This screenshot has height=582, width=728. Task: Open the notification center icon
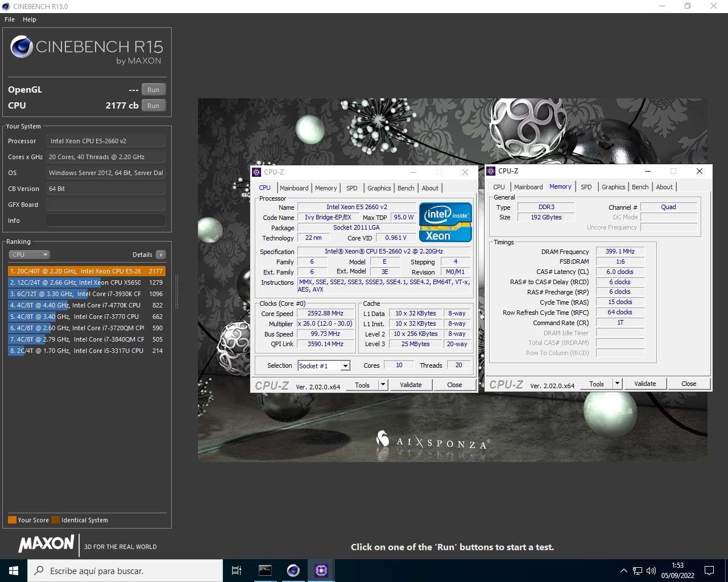click(709, 571)
